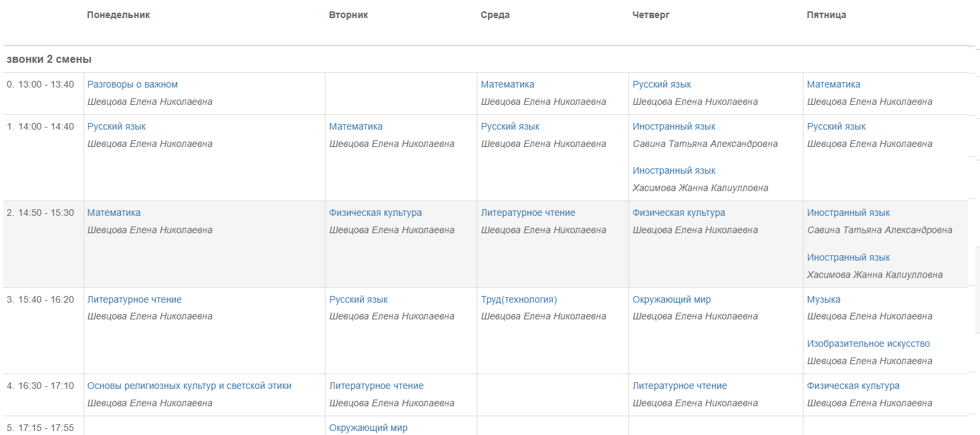The image size is (980, 435).
Task: Click Thursday's Иностранный язык with Хасимова Жанна
Action: click(674, 170)
